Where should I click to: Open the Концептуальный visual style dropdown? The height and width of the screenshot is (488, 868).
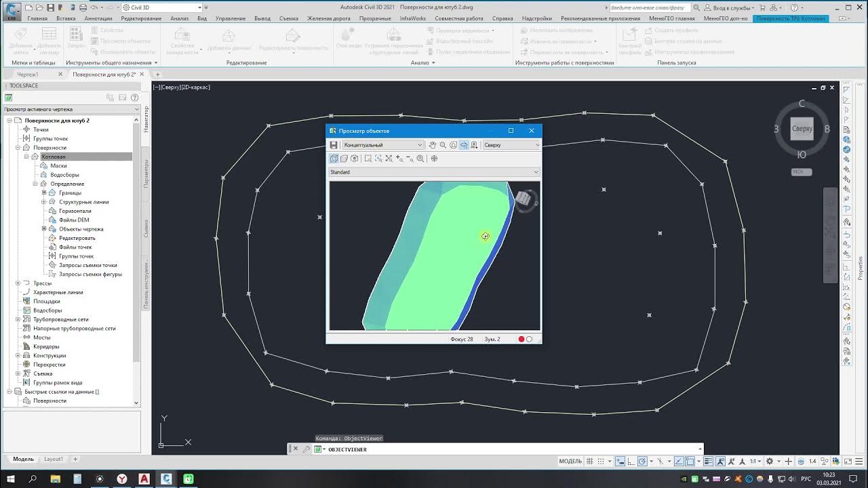tap(382, 145)
